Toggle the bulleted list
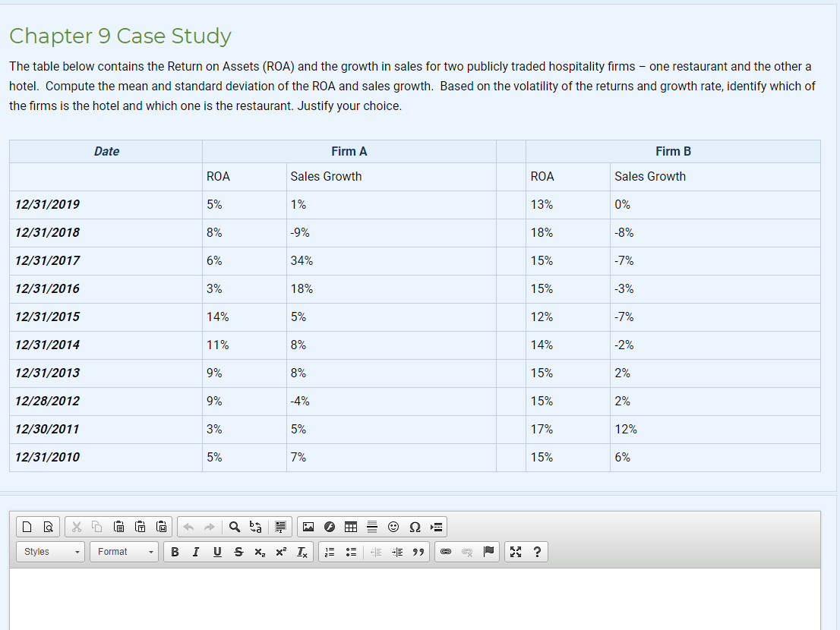 pos(351,552)
